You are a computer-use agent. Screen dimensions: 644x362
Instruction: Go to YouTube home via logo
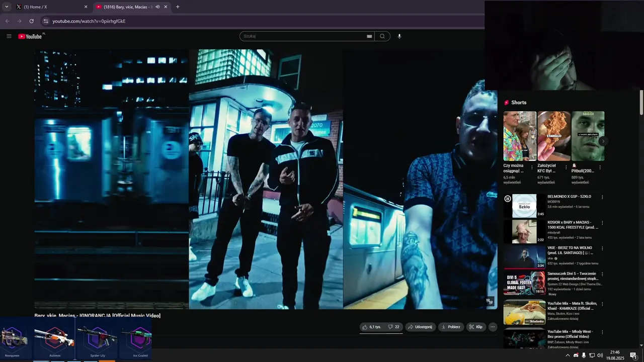30,36
